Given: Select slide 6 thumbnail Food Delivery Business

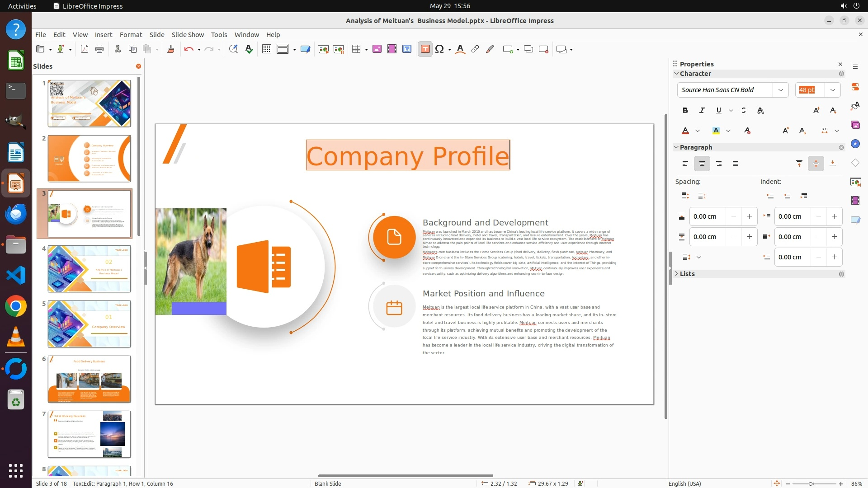Looking at the screenshot, I should [89, 379].
